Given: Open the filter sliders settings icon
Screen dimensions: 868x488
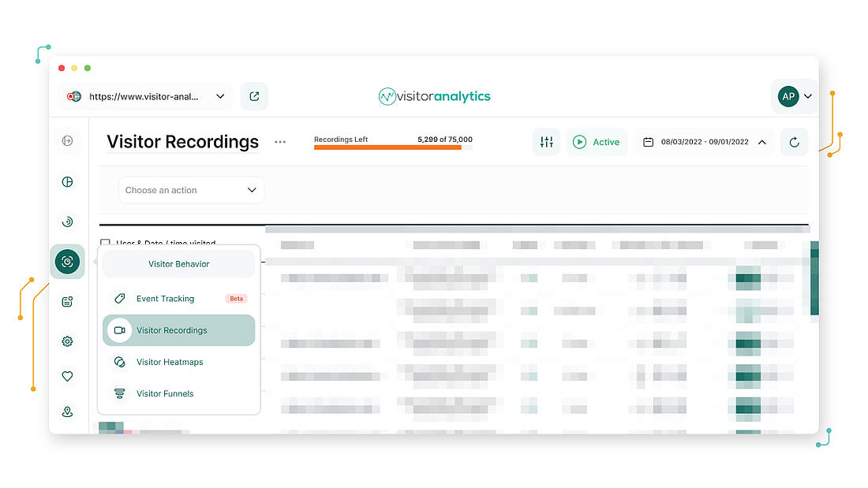Looking at the screenshot, I should click(x=546, y=142).
